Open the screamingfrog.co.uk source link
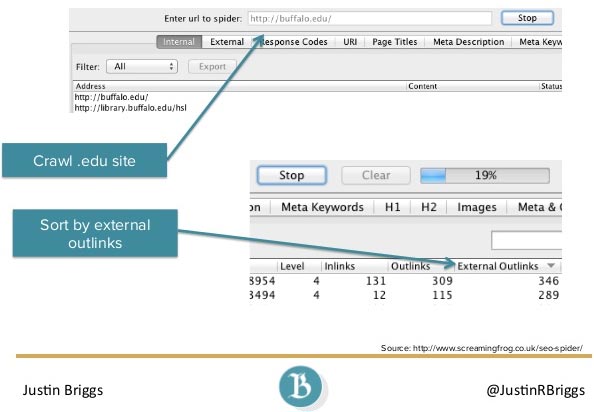594x412 pixels. [x=497, y=348]
